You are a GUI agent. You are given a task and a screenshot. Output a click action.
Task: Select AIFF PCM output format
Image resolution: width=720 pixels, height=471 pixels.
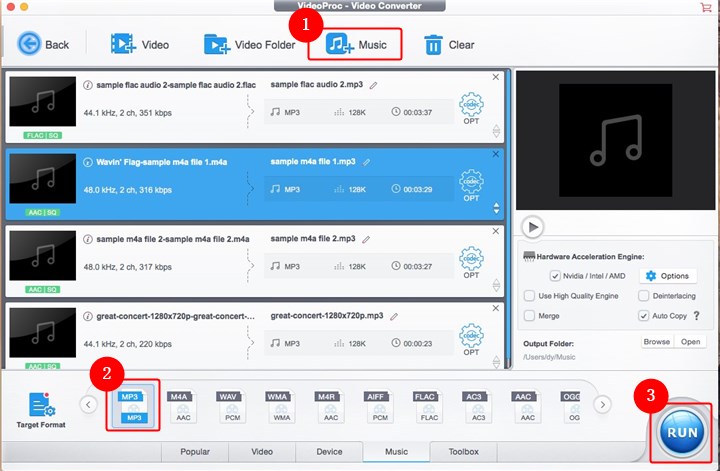[379, 406]
